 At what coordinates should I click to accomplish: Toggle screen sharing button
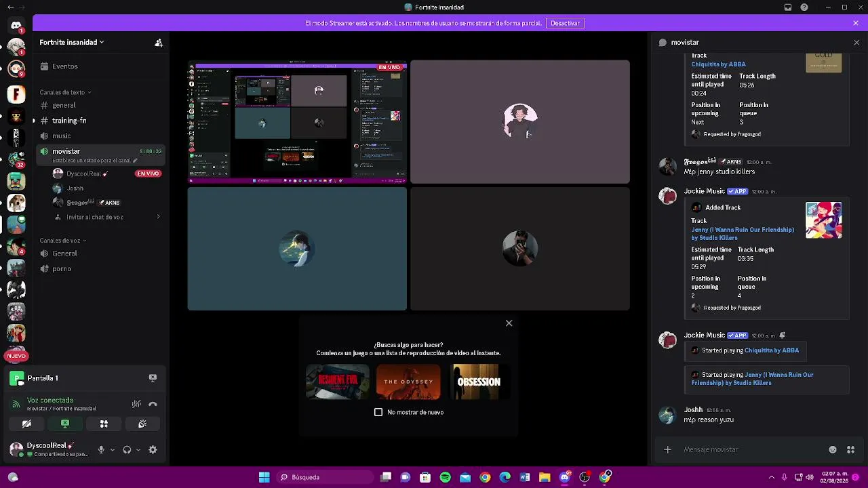65,424
